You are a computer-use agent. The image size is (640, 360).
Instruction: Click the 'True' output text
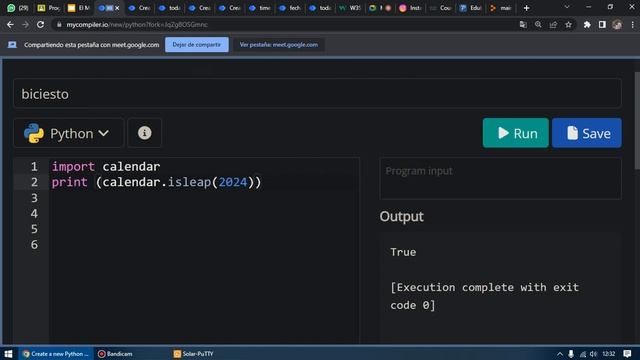pos(403,252)
